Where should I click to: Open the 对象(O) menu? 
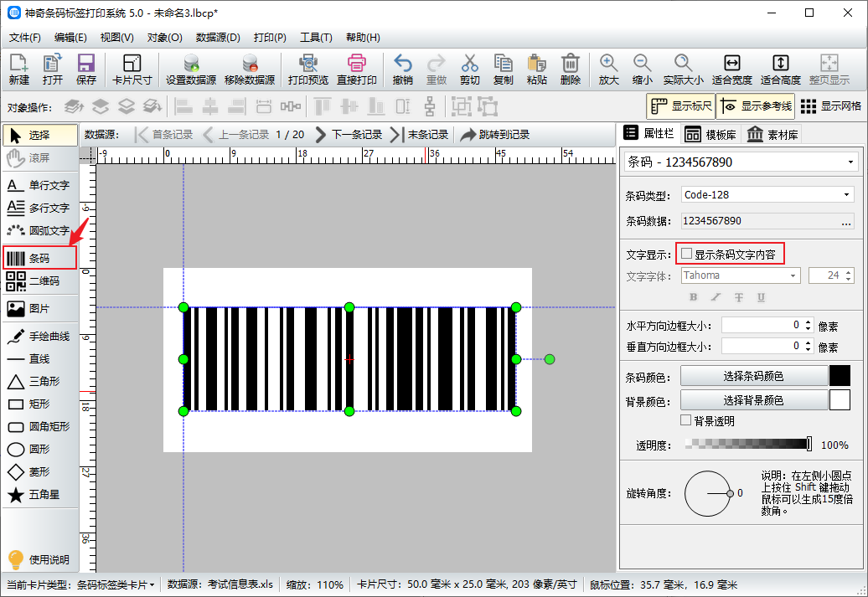point(164,38)
